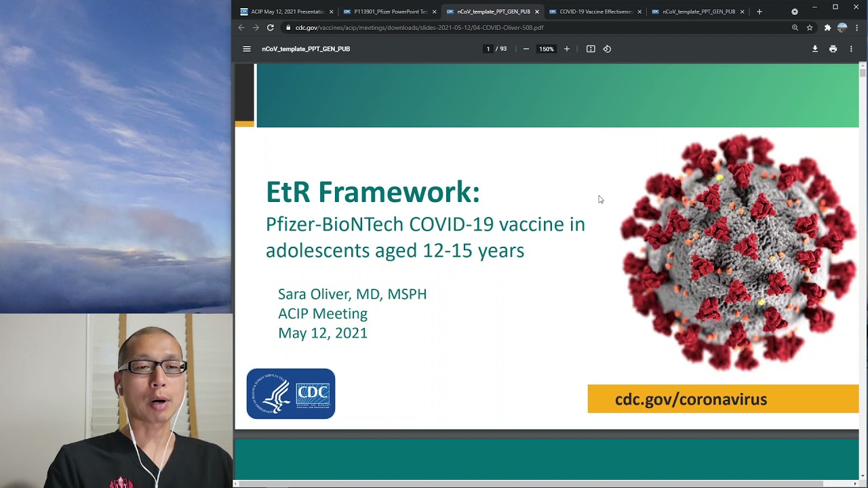Viewport: 868px width, 488px height.
Task: Click the vertical scrollbar thumb
Action: point(863,72)
